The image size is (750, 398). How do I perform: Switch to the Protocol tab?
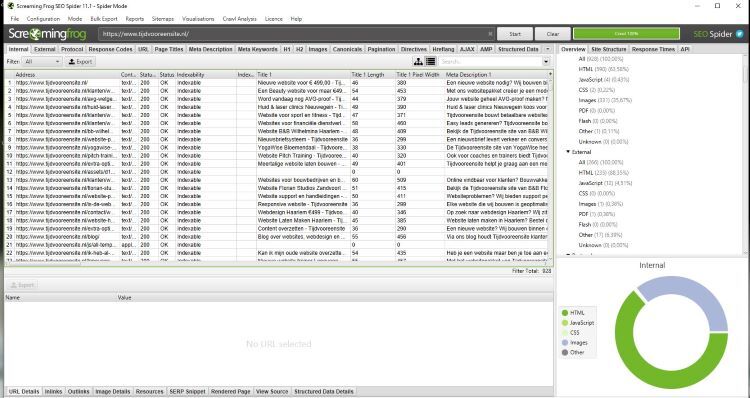pyautogui.click(x=72, y=49)
